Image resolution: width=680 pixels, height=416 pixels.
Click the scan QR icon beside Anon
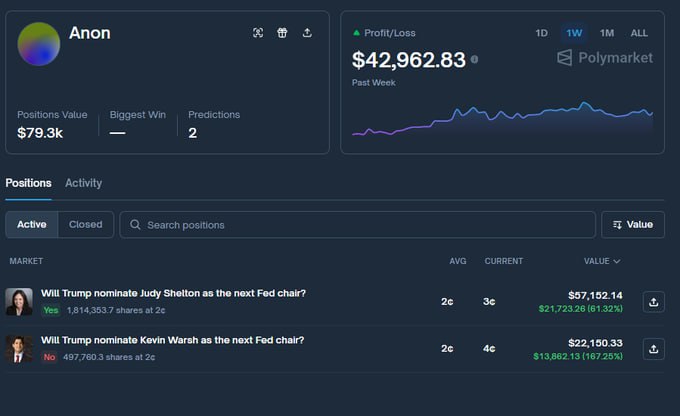[258, 33]
